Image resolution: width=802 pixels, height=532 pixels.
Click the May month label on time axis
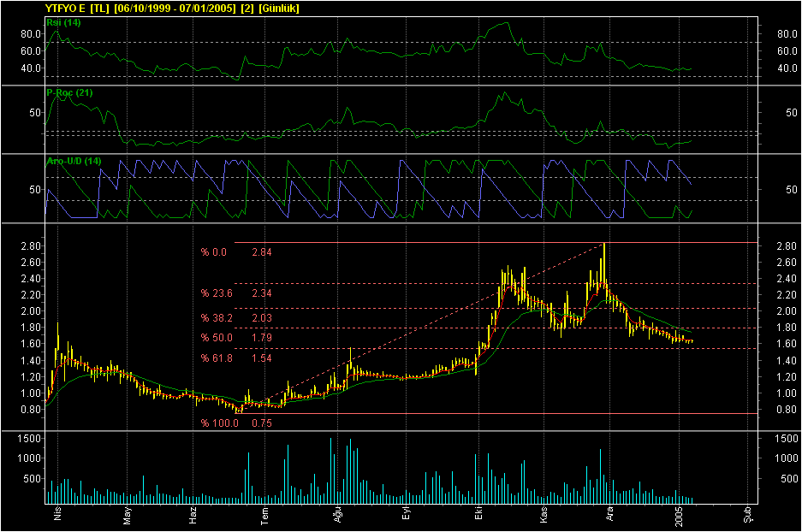click(128, 515)
